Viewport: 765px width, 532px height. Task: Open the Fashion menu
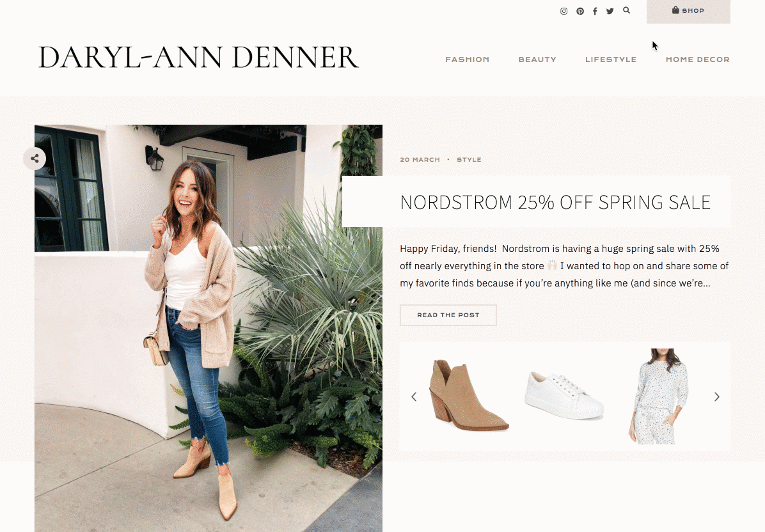click(x=467, y=59)
